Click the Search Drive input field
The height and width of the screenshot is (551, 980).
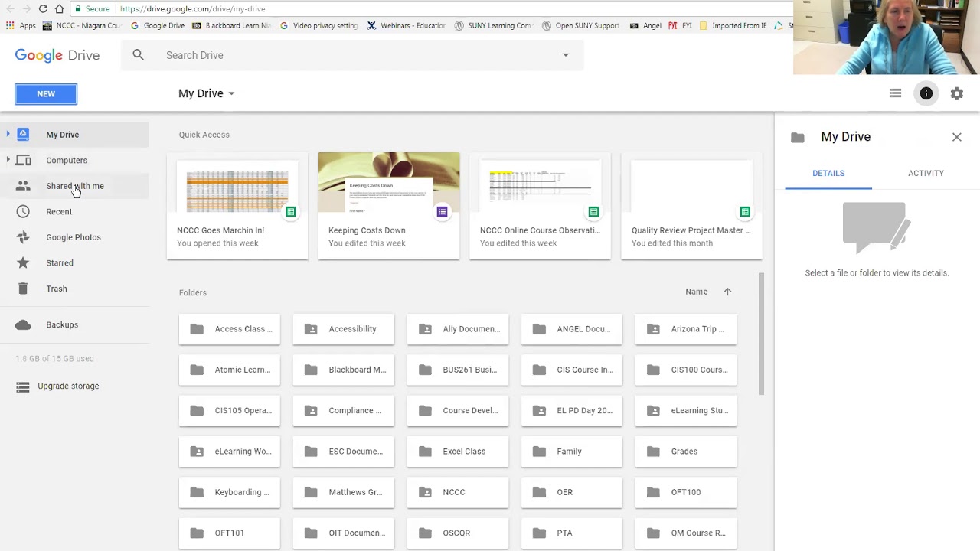[x=352, y=55]
